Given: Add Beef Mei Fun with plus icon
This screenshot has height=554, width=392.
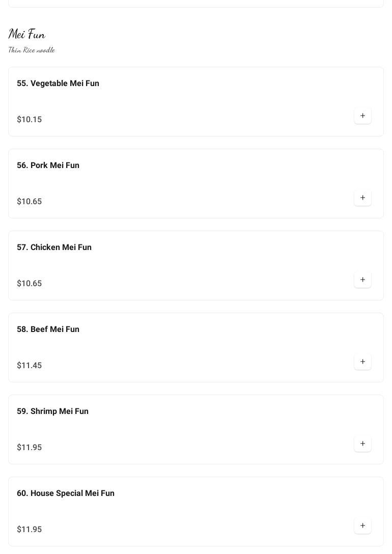Looking at the screenshot, I should (x=362, y=362).
